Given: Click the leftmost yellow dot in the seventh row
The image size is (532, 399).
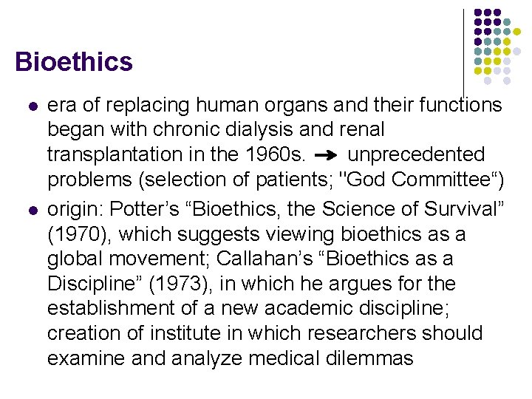Looking at the screenshot, I should [x=477, y=72].
